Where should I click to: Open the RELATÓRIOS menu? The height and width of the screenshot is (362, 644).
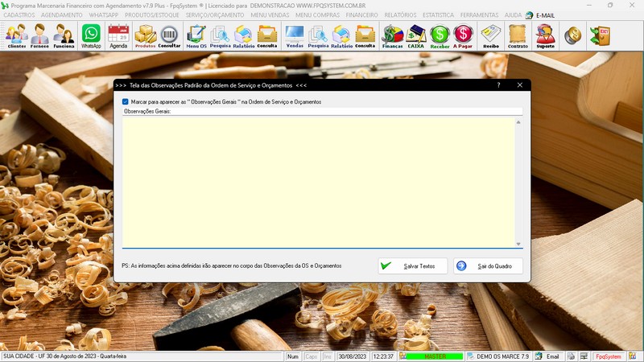pyautogui.click(x=400, y=15)
